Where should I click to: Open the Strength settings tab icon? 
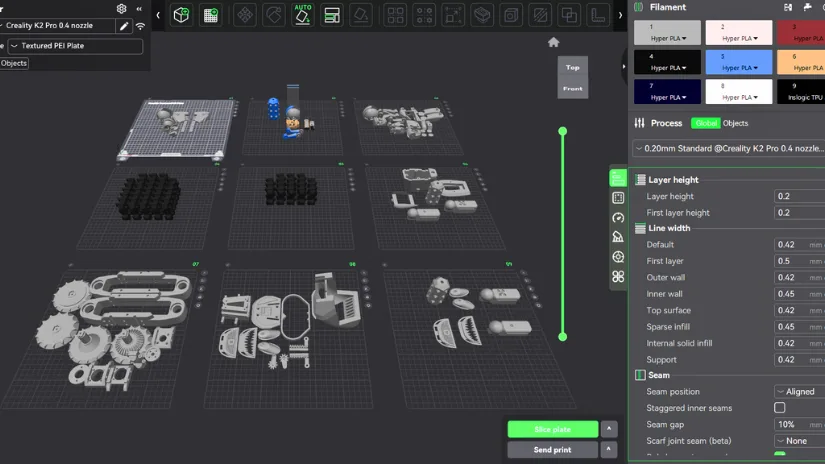[x=618, y=198]
